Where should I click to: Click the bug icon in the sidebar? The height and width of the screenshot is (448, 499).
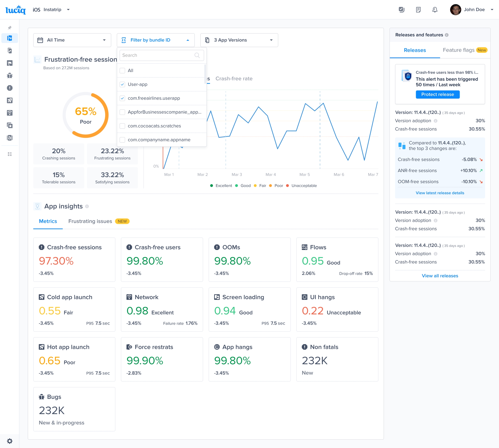pos(10,76)
